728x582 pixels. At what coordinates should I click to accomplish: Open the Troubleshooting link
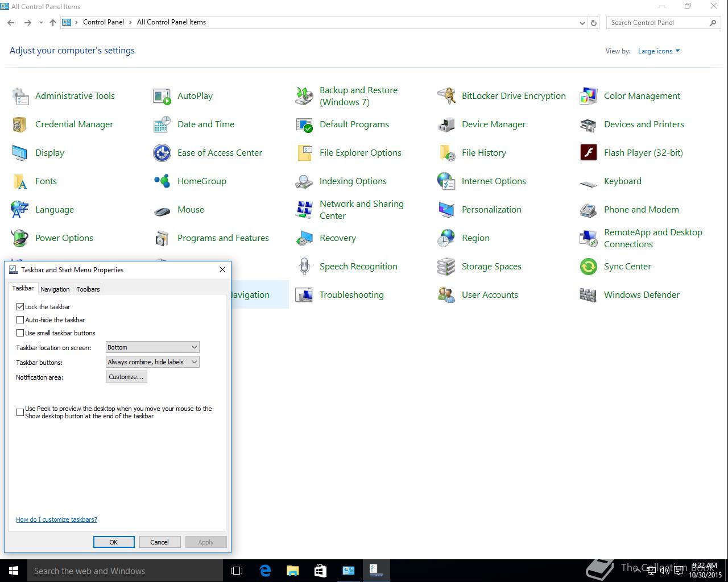tap(351, 295)
